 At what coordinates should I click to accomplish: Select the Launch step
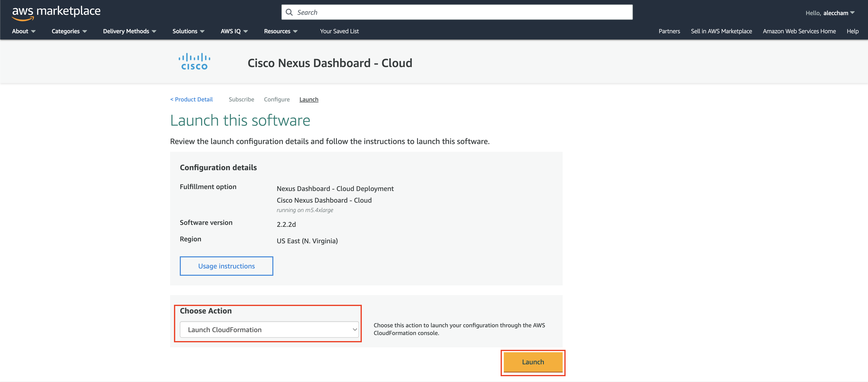click(309, 99)
